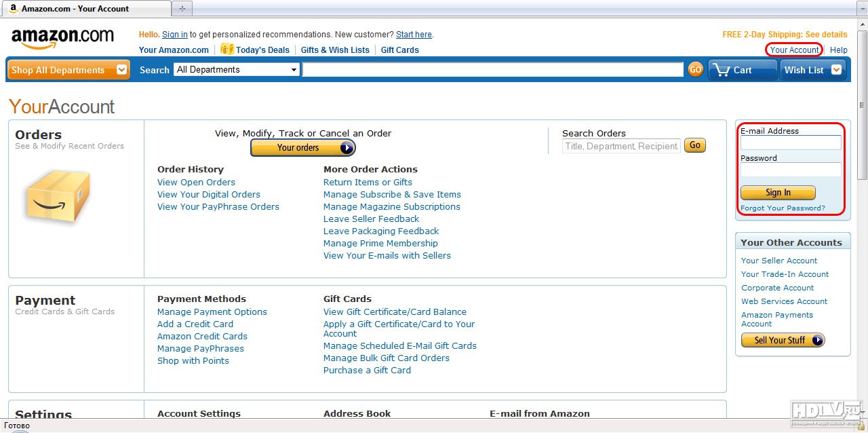Open Your Seller Account
Screen dimensions: 868x433
click(x=779, y=261)
